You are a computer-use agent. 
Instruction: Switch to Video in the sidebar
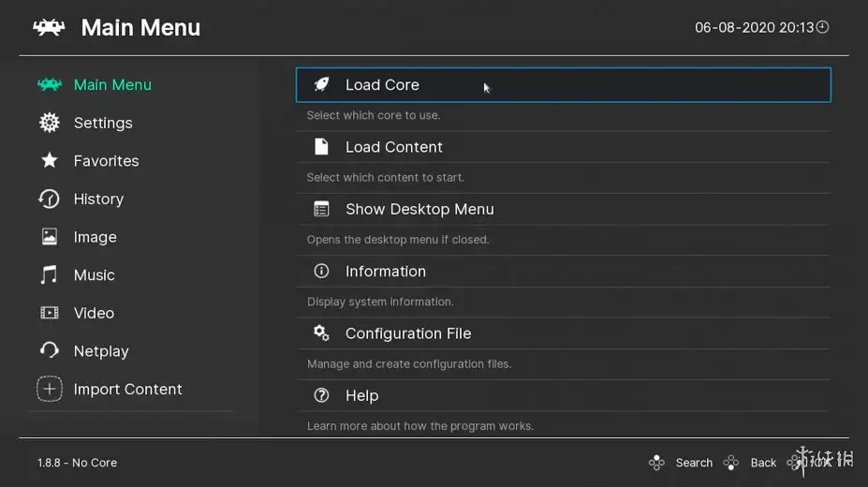[95, 313]
